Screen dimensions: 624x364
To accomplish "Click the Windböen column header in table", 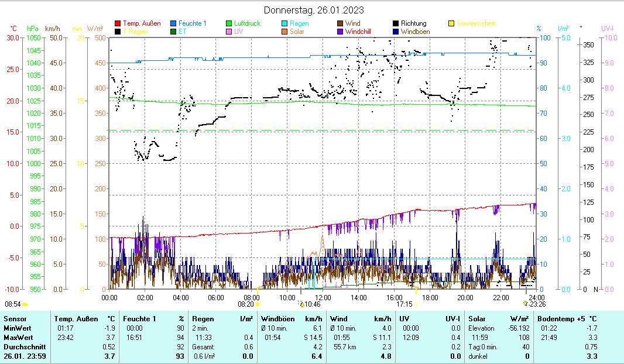I will pyautogui.click(x=277, y=318).
